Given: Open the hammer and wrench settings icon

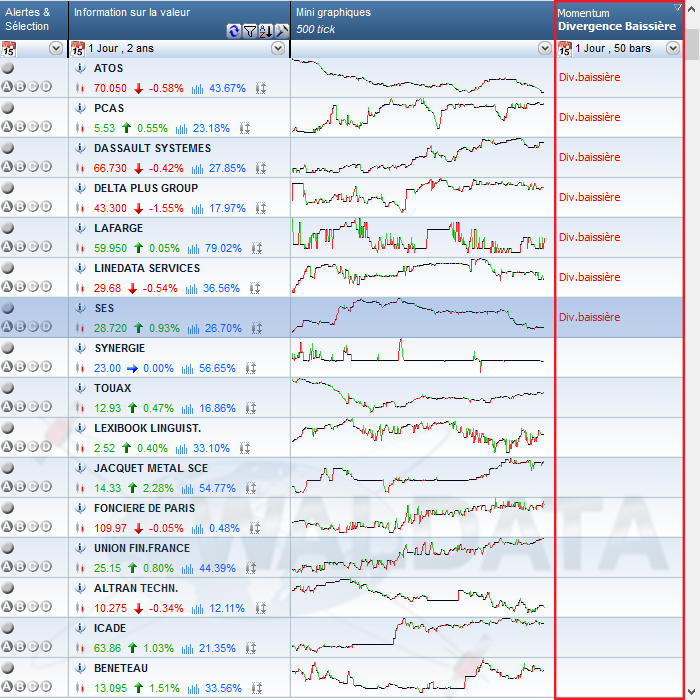Looking at the screenshot, I should pyautogui.click(x=282, y=31).
